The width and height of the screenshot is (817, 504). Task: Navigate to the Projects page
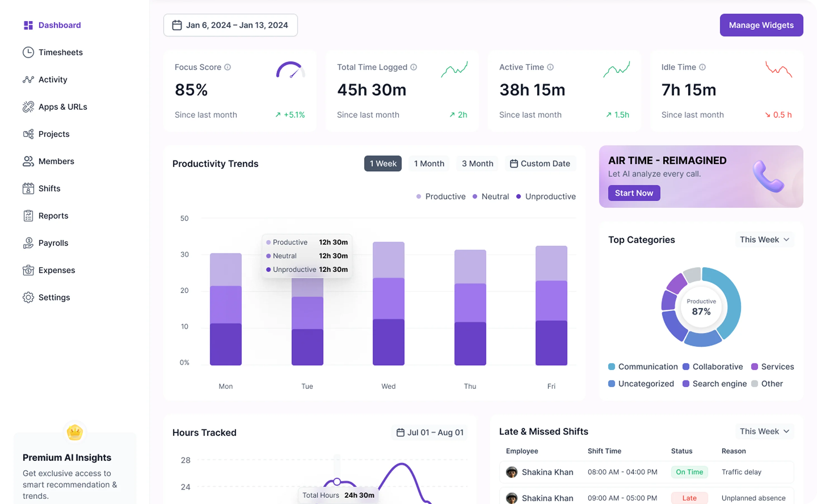pyautogui.click(x=46, y=134)
